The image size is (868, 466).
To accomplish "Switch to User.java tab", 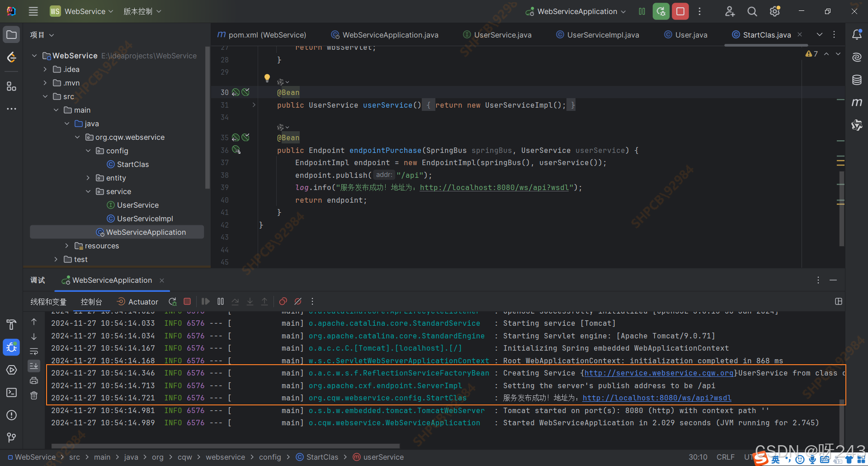I will point(686,35).
